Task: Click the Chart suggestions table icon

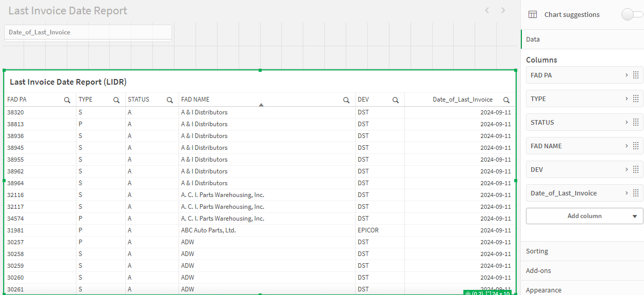Action: (x=533, y=14)
